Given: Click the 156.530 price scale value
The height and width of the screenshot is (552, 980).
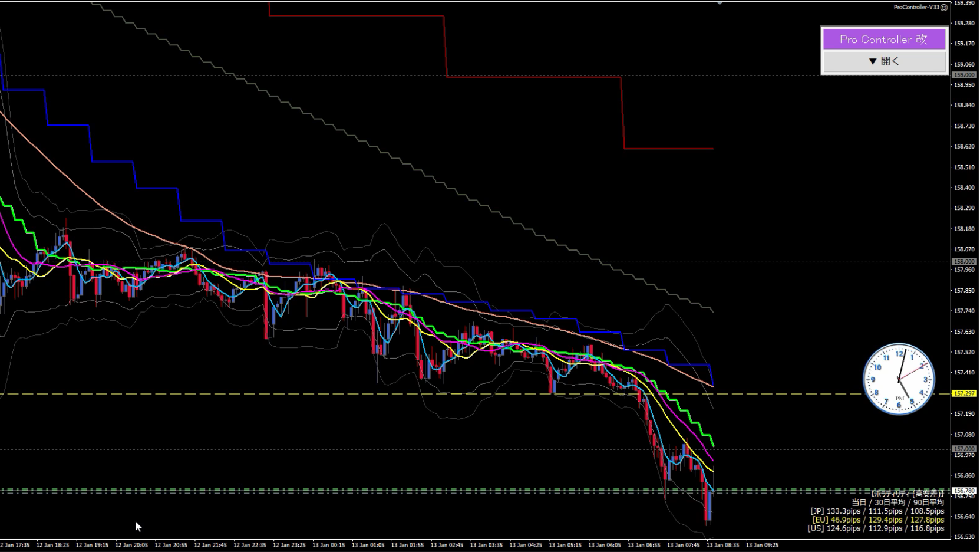Looking at the screenshot, I should 964,537.
